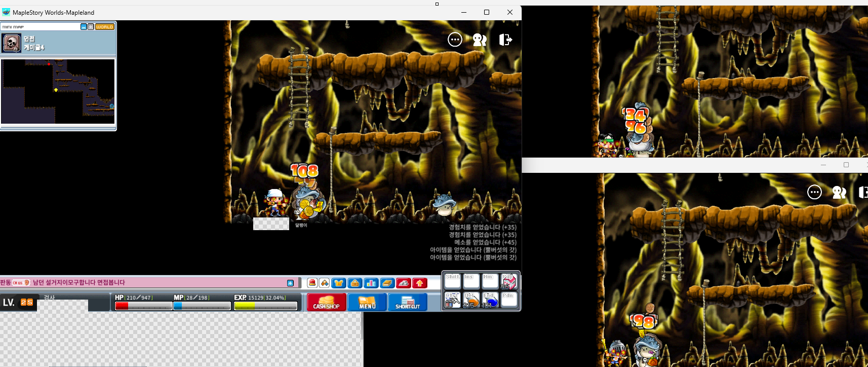Expand the chat window with plus icon
Screen dimensions: 868x367
pos(290,283)
